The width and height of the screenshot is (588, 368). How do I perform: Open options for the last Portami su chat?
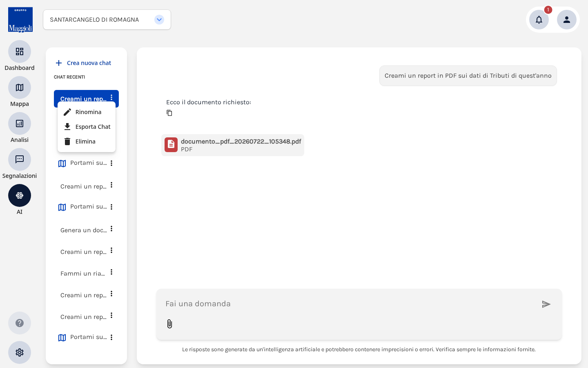coord(111,337)
